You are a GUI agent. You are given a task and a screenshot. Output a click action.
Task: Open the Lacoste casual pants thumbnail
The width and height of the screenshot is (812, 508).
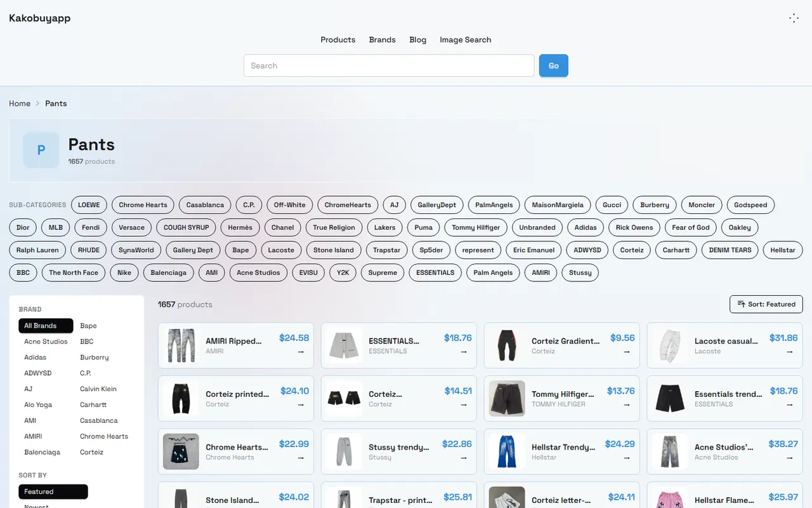[x=670, y=345]
